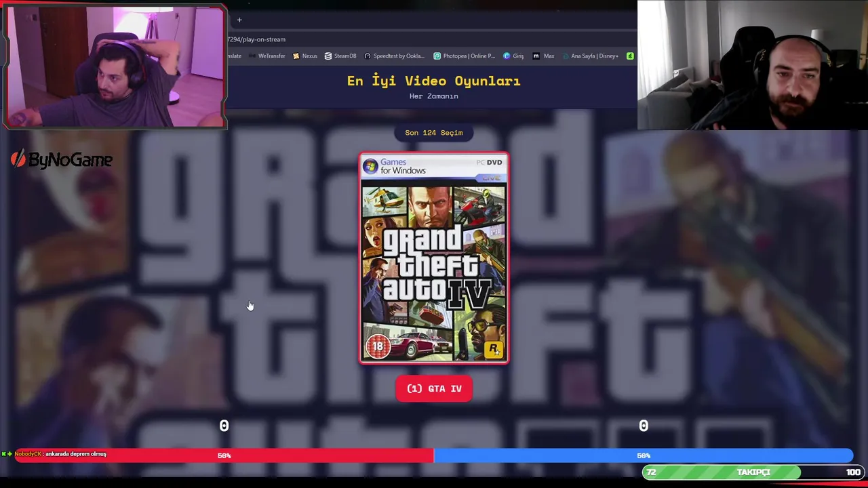Open the WeTransfer bookmark
Viewport: 868px width, 488px height.
(x=267, y=56)
